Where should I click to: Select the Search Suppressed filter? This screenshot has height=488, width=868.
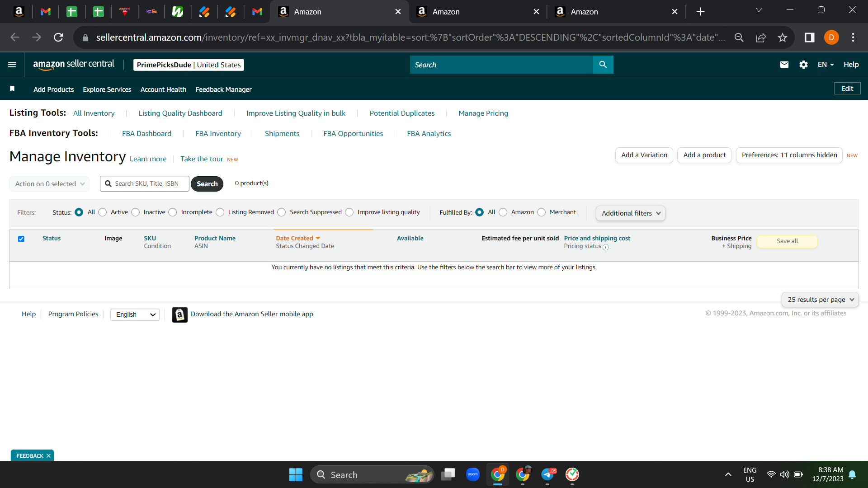coord(282,212)
